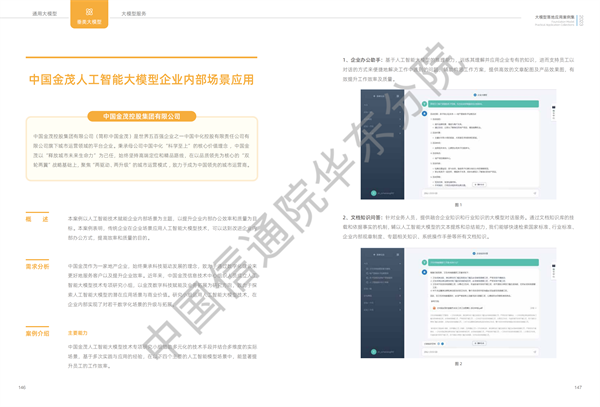Click the green question avatar in figure 1 chat
Image resolution: width=600 pixels, height=407 pixels.
424,104
